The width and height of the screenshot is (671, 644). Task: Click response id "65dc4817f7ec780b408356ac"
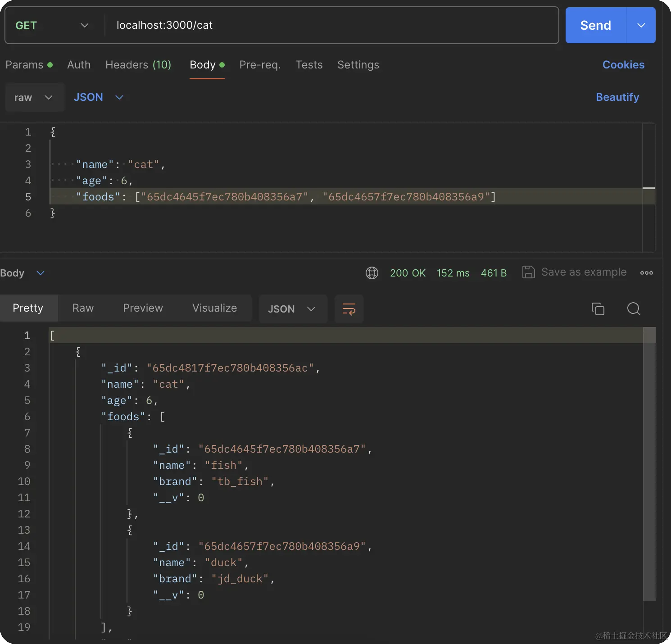tap(230, 368)
